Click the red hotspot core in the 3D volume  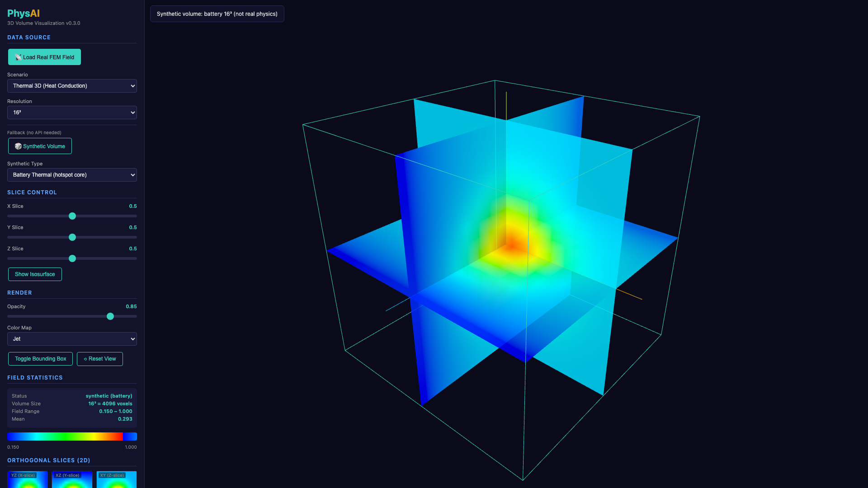(x=511, y=246)
